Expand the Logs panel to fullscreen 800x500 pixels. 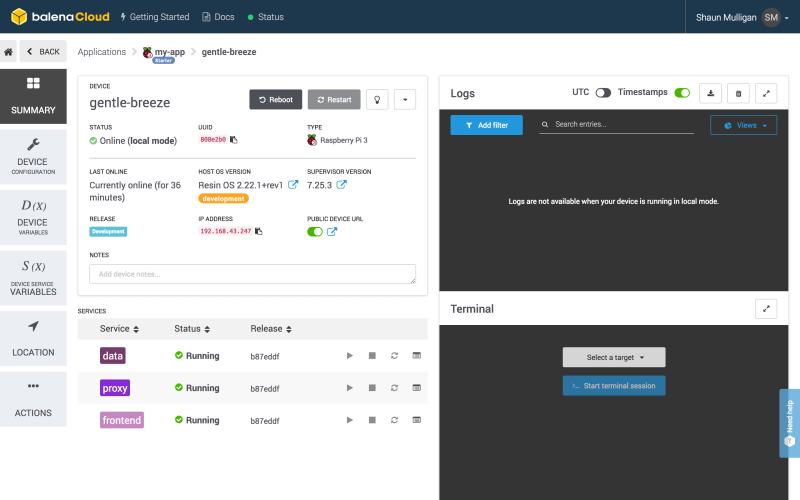766,93
